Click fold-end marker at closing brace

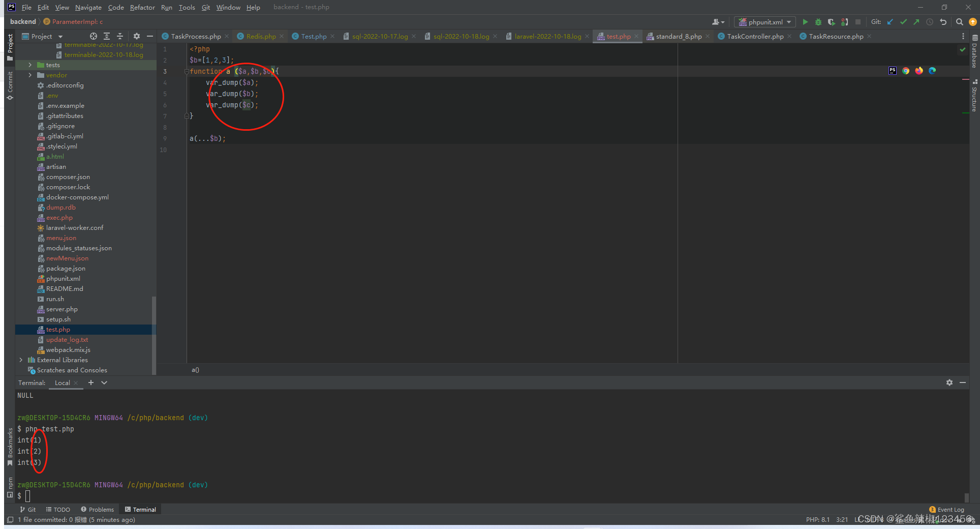pyautogui.click(x=187, y=116)
